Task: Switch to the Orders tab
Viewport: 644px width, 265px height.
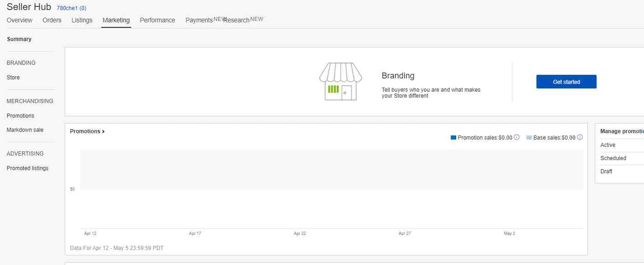Action: coord(52,20)
